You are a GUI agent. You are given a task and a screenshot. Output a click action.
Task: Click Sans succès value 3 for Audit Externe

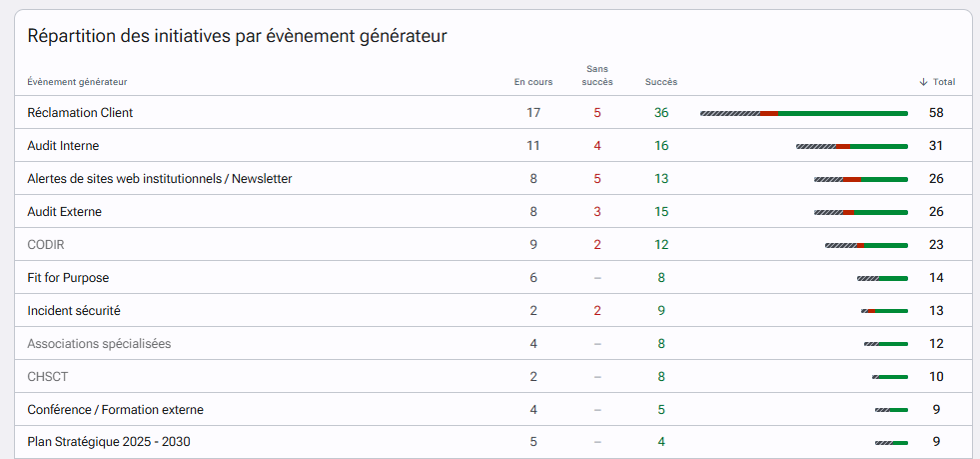pos(596,212)
